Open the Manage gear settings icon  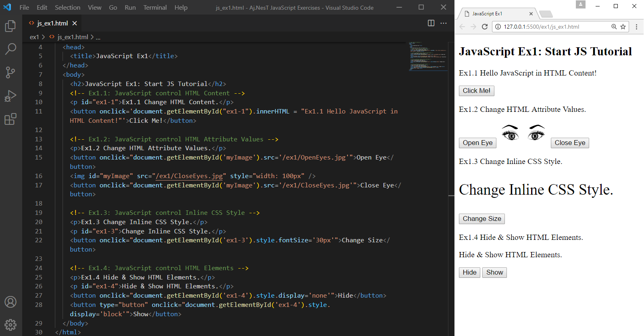click(x=10, y=325)
